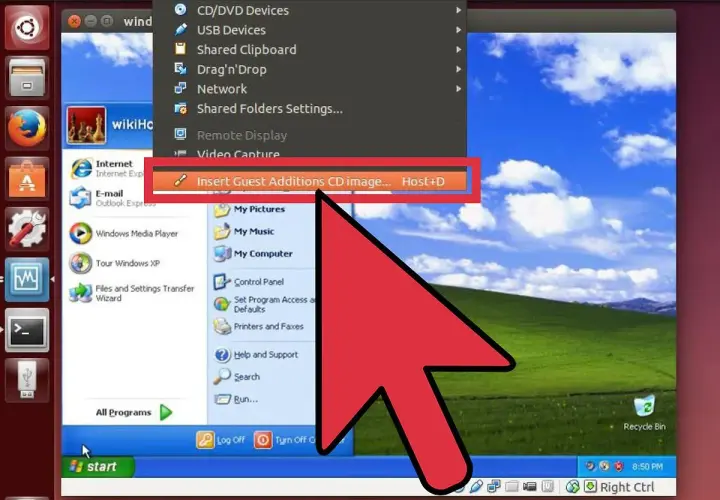
Task: Click the 8:50 PM taskbar clock
Action: tap(647, 467)
